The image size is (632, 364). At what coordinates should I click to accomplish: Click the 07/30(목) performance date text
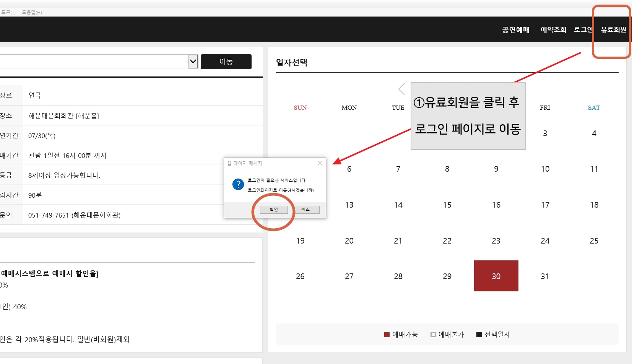(x=42, y=136)
